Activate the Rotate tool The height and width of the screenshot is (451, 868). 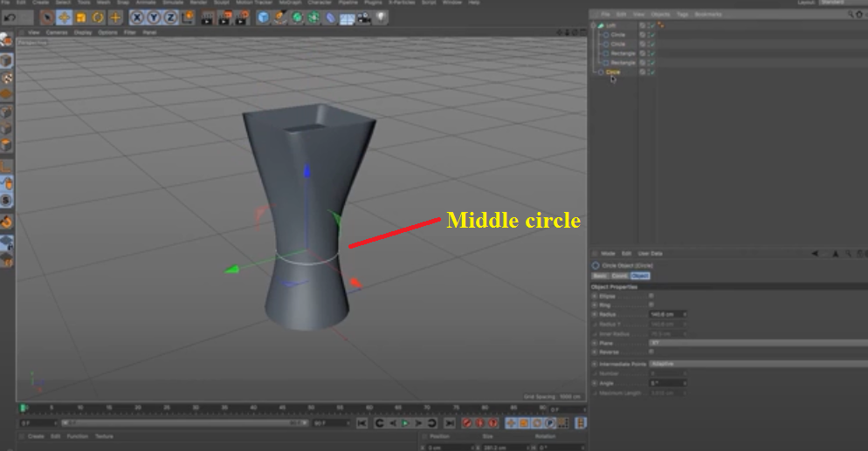point(98,17)
